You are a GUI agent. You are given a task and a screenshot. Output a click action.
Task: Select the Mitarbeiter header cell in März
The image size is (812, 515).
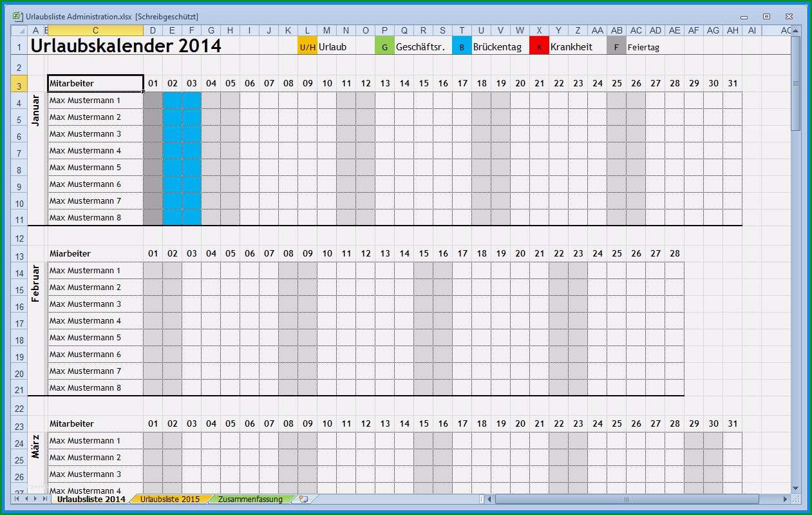(95, 423)
